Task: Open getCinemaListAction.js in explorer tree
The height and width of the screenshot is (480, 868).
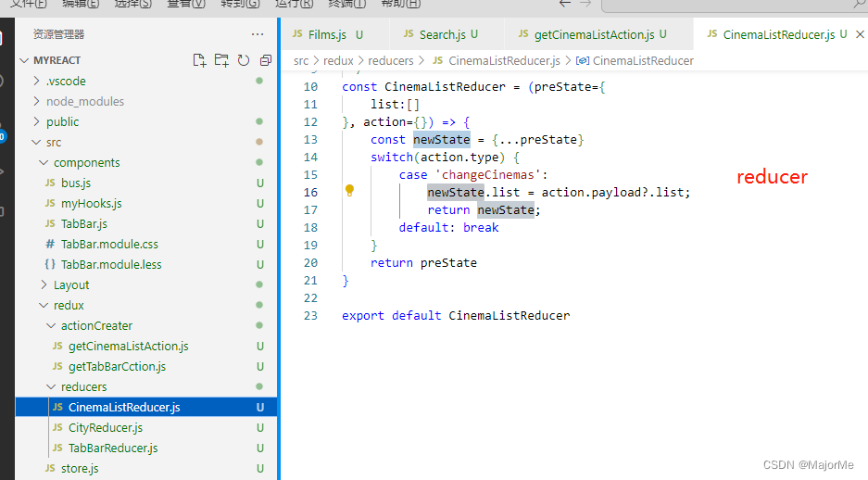Action: pyautogui.click(x=146, y=346)
